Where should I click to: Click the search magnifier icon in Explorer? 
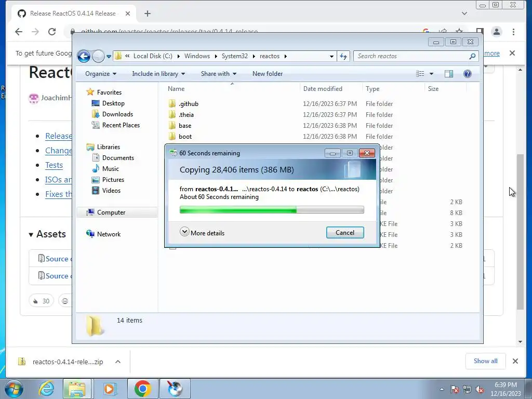coord(472,56)
